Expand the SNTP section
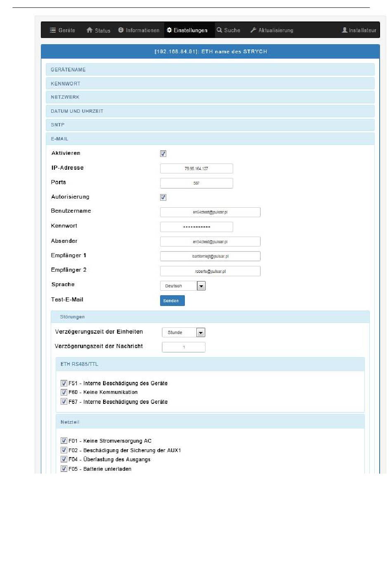 [210, 125]
